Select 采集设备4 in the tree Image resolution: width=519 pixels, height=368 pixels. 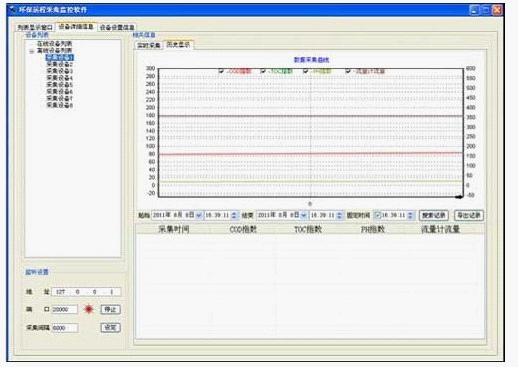pos(60,78)
